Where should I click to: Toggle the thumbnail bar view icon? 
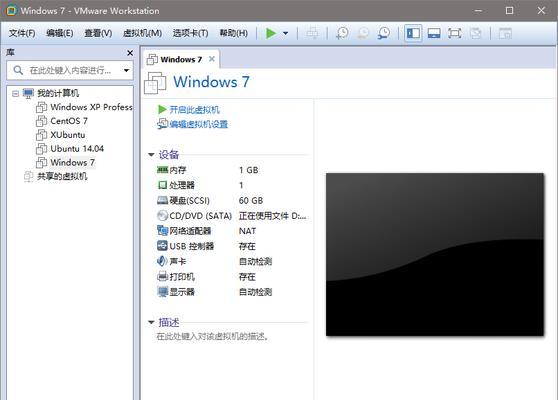click(434, 33)
